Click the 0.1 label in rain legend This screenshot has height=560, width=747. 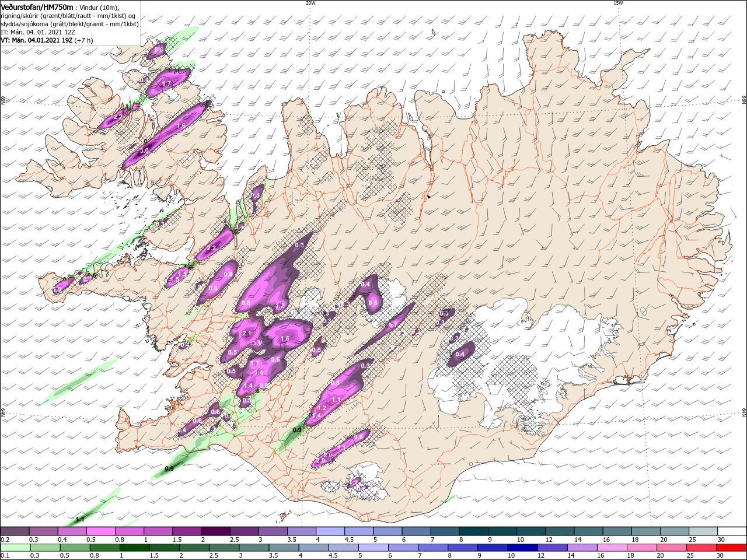point(5,556)
